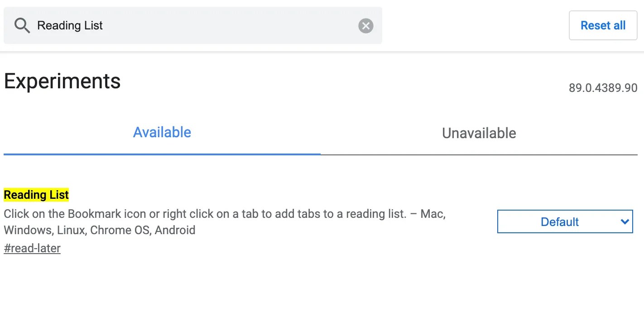
Task: Click the Experiments page heading
Action: (62, 81)
